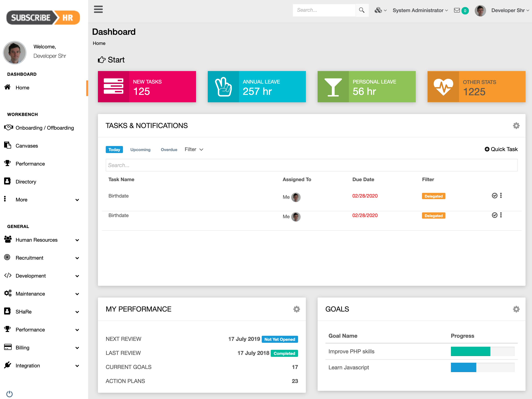
Task: Click the Quick Task button
Action: [501, 149]
